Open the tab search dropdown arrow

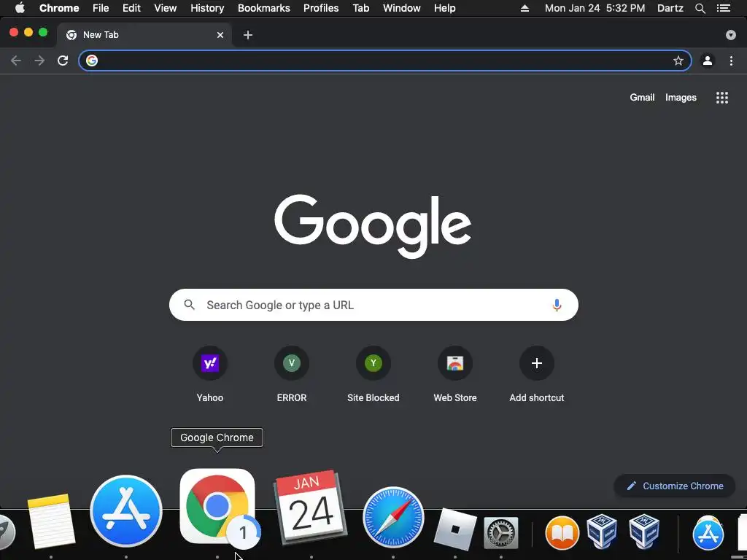pos(731,35)
